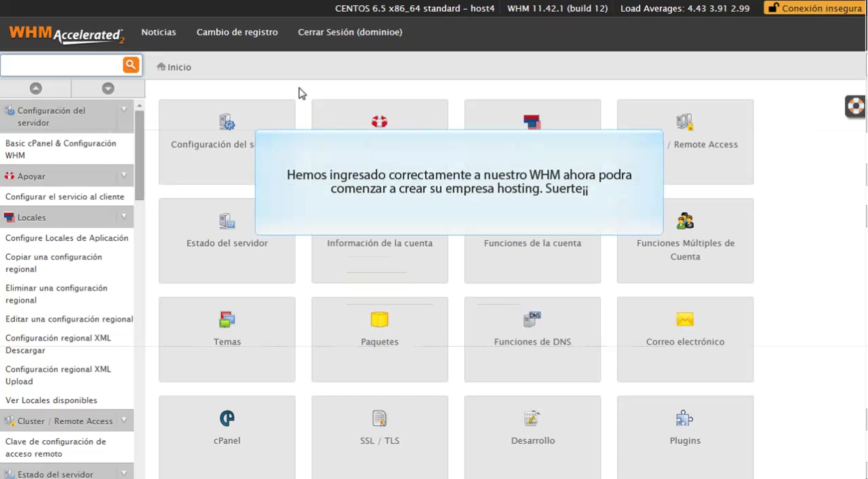Open Basic cPanel & Configuración WHM
Image resolution: width=868 pixels, height=479 pixels.
pos(61,149)
